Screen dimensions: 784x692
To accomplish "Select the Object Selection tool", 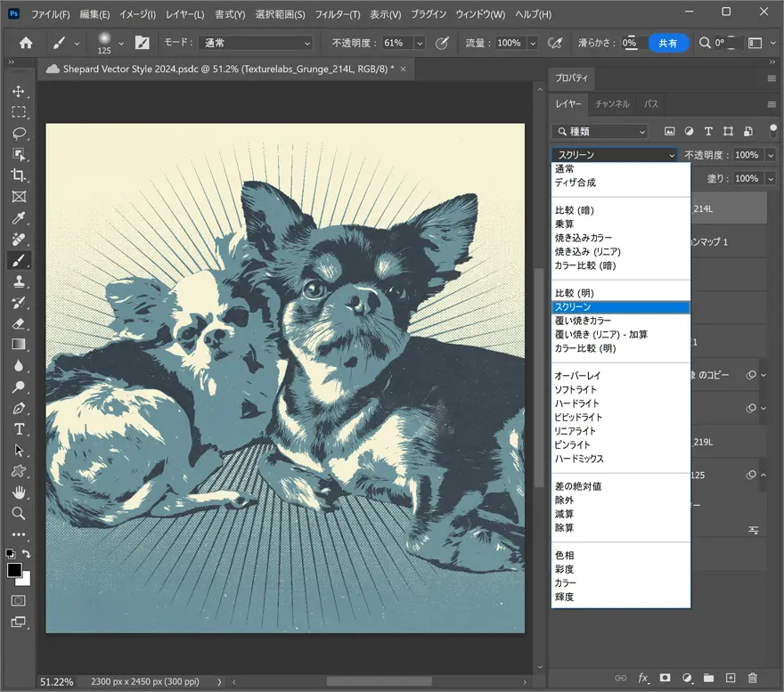I will tap(19, 154).
